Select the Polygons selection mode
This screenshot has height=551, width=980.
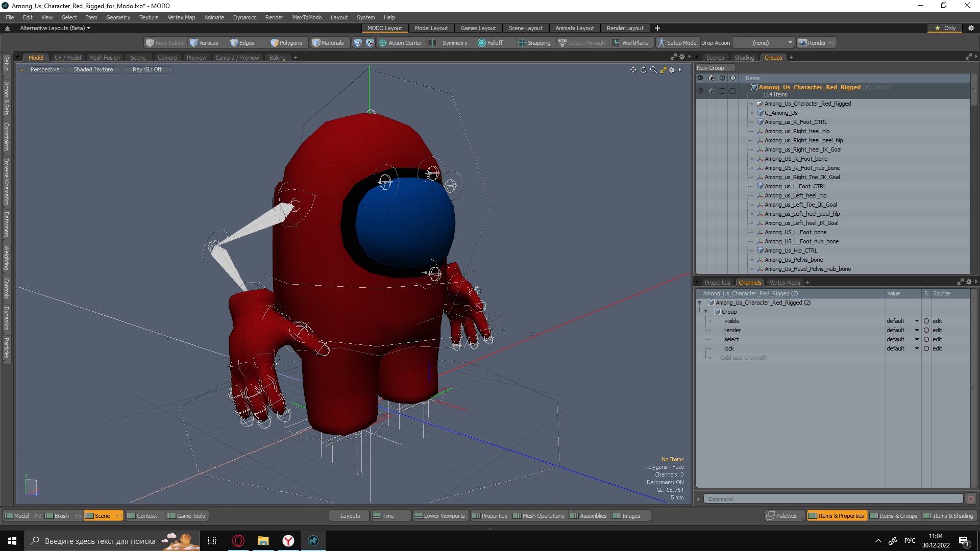[286, 43]
